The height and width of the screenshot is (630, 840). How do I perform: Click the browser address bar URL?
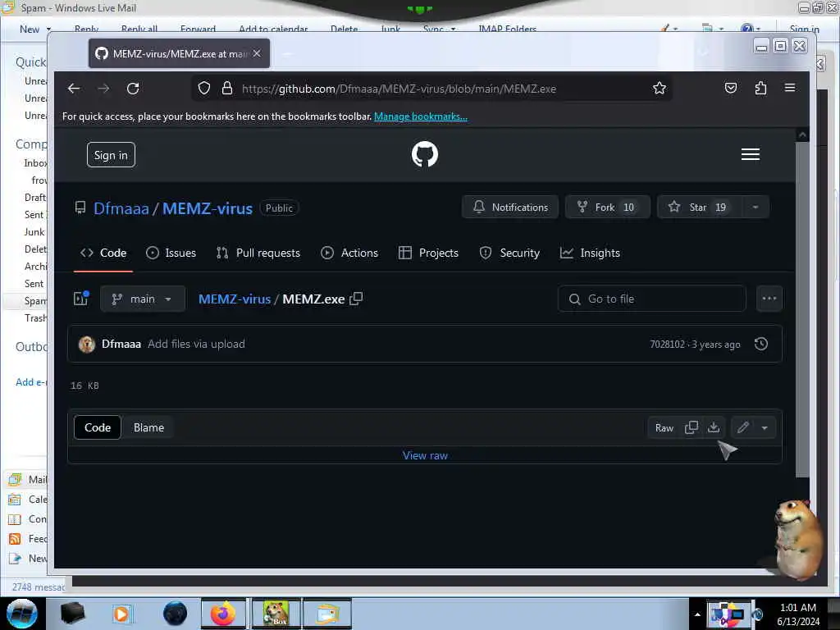coord(399,89)
